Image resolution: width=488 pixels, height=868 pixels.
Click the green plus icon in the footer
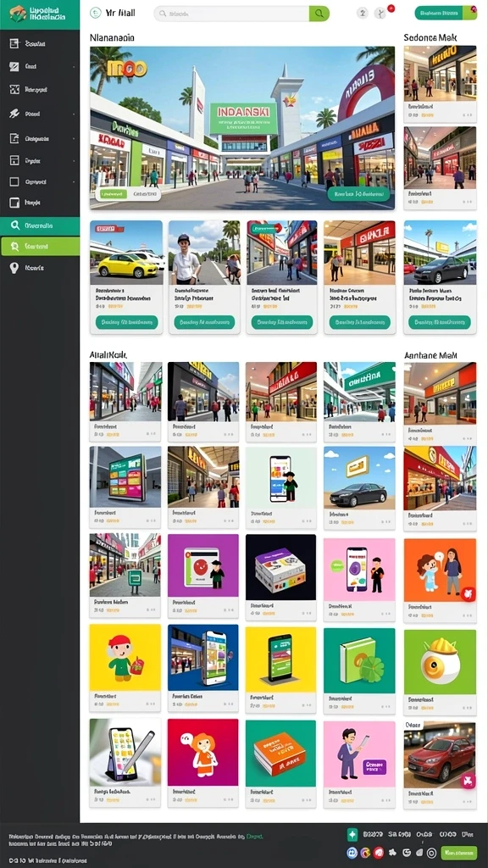[x=352, y=835]
